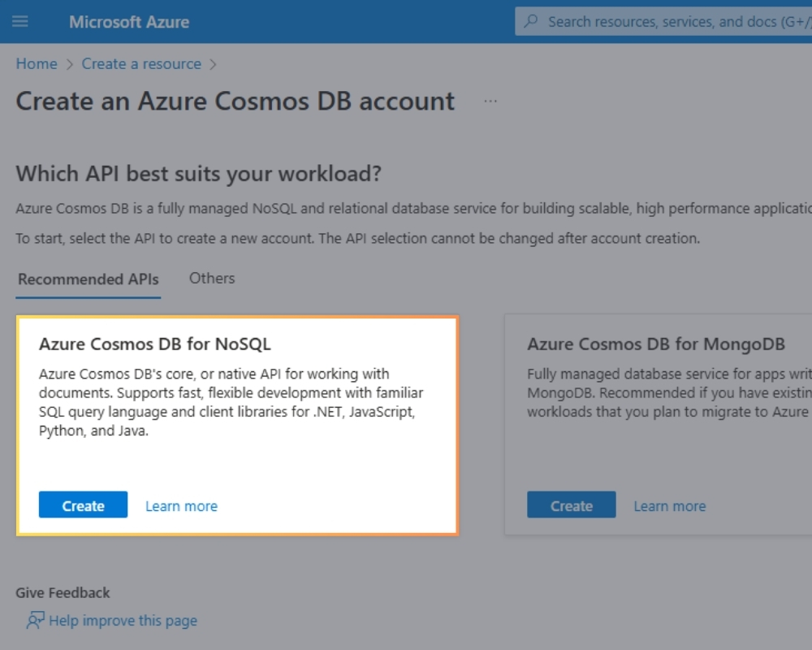
Task: Focus the search resources input field
Action: [x=674, y=22]
